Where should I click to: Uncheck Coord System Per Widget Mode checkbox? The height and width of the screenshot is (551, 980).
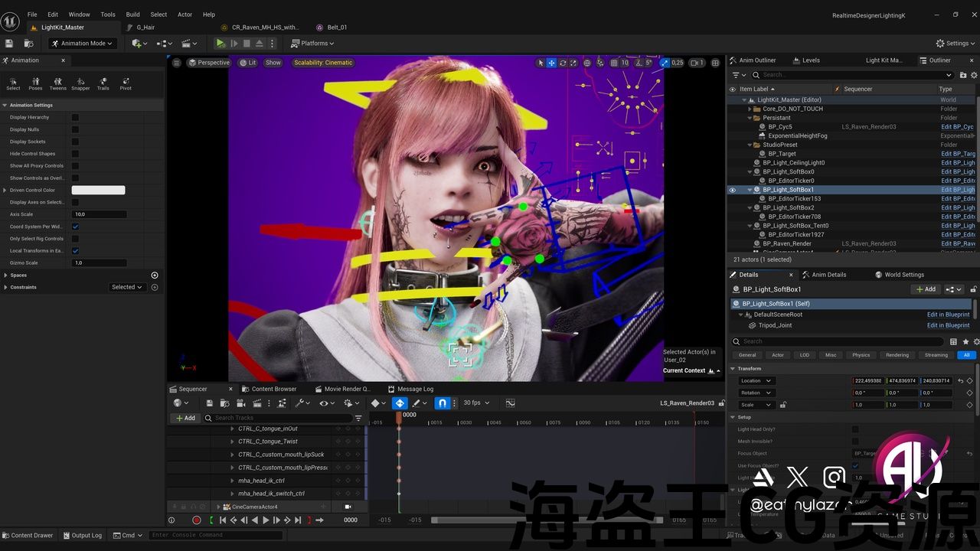tap(75, 227)
